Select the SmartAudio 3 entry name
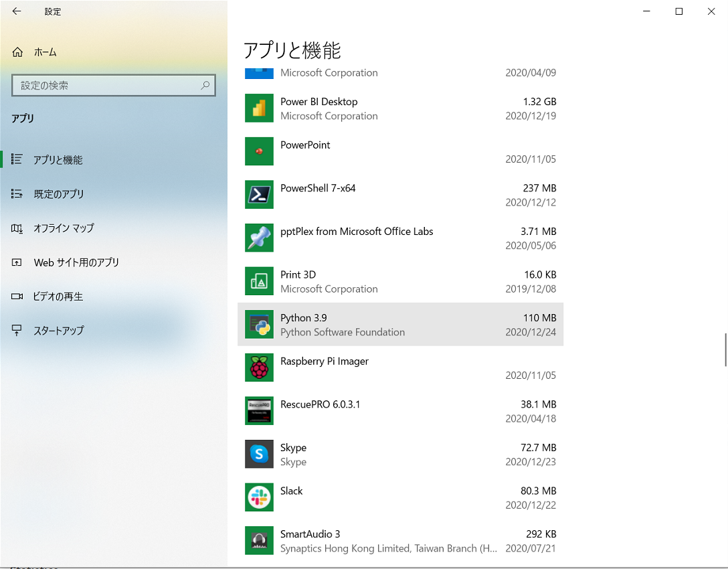The height and width of the screenshot is (569, 728). pos(310,534)
